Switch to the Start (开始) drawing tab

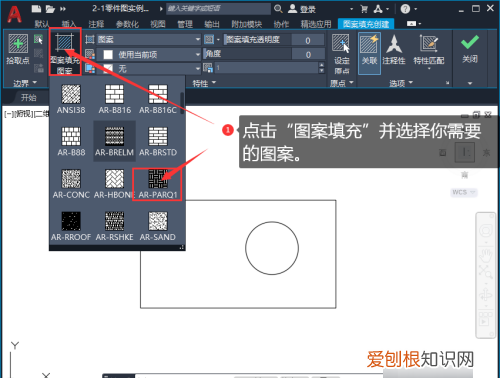point(29,97)
